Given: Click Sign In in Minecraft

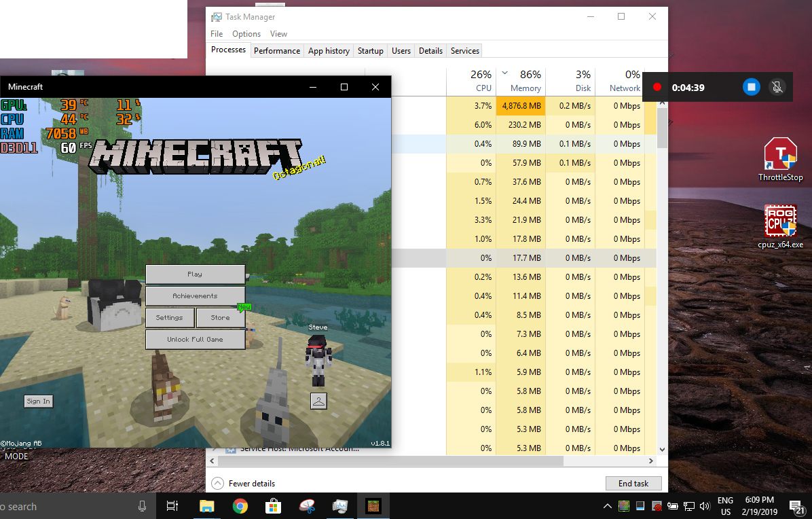Looking at the screenshot, I should tap(39, 401).
